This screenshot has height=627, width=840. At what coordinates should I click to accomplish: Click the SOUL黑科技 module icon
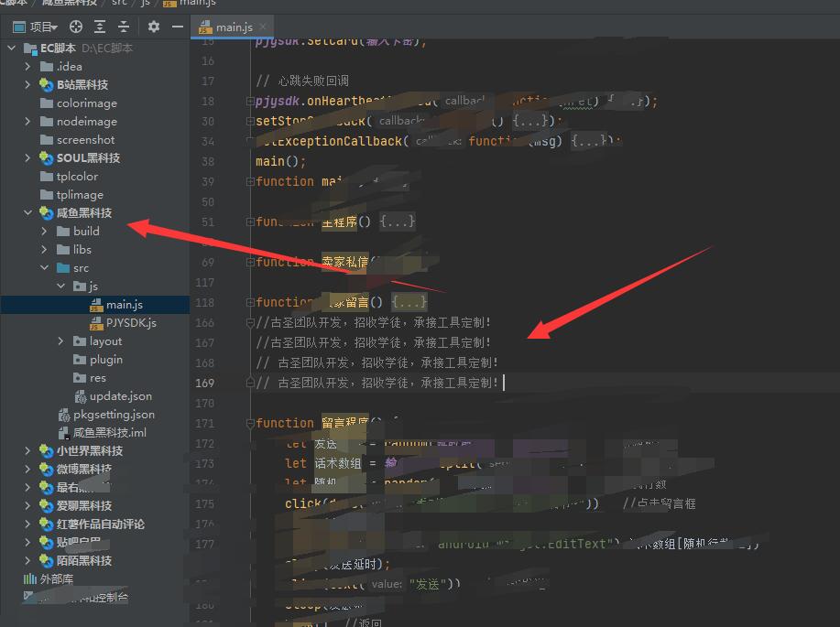click(46, 158)
